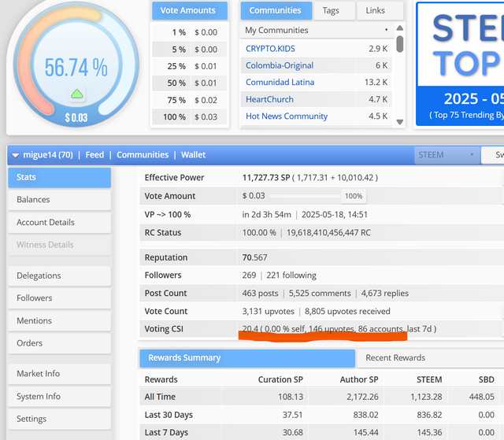
Task: Select the 100 % vote amount row
Action: pos(190,117)
